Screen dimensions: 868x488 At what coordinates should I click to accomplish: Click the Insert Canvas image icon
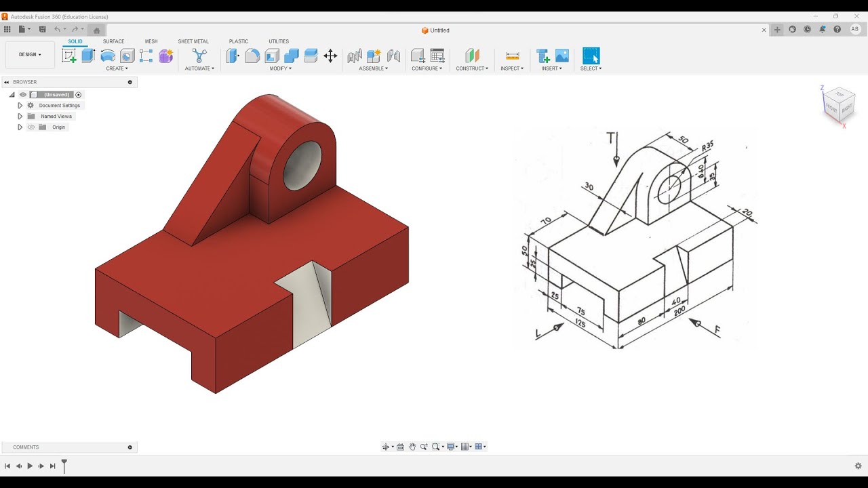coord(562,56)
